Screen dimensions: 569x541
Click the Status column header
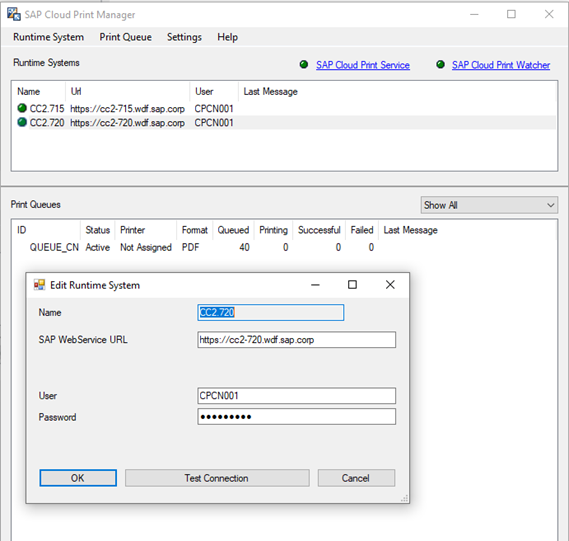[x=98, y=230]
